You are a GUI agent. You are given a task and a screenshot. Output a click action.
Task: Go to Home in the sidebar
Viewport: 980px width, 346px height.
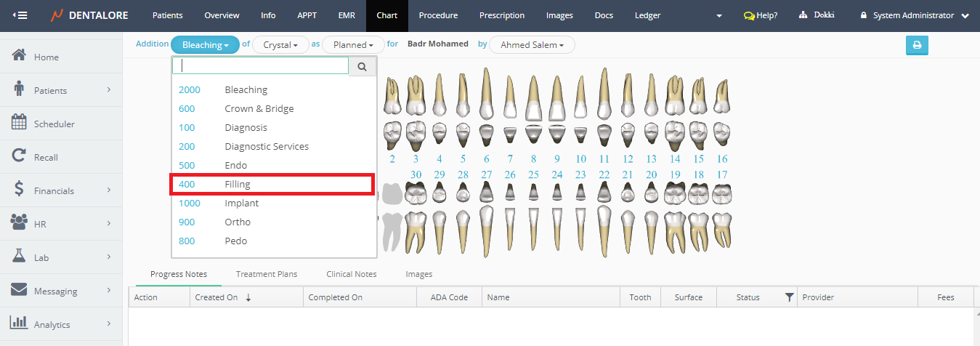point(46,57)
